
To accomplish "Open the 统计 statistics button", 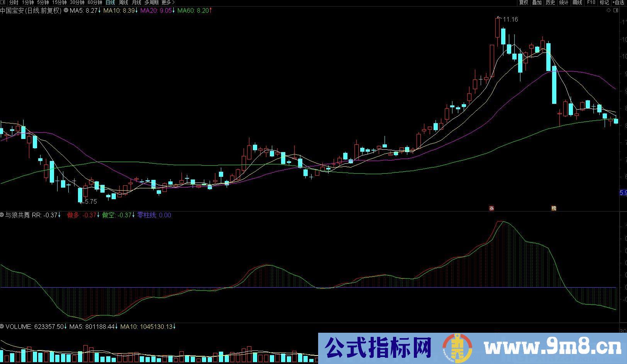I will [564, 3].
